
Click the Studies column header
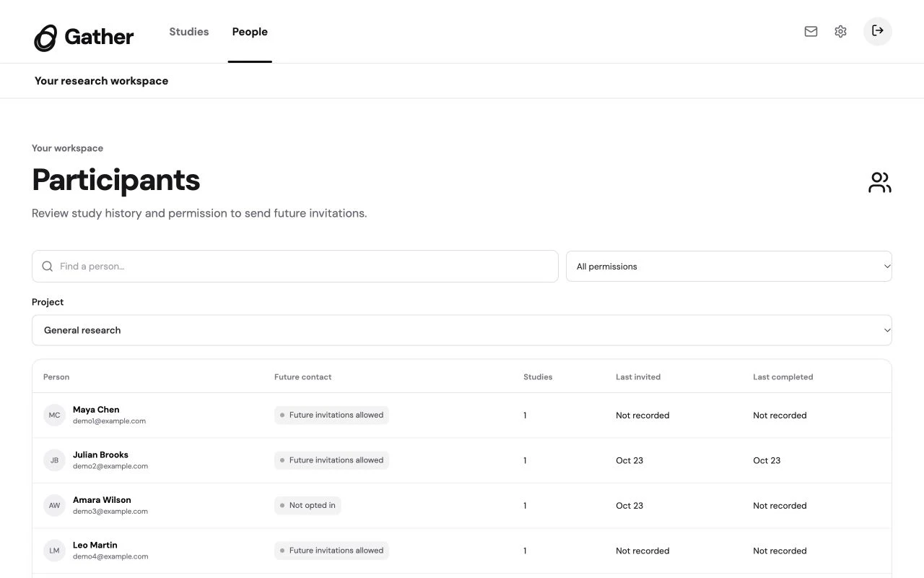pyautogui.click(x=538, y=377)
